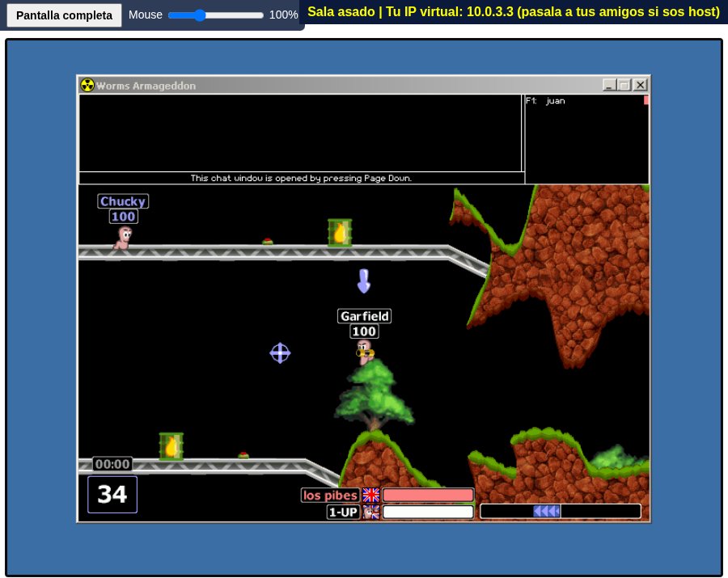
Task: Click the Chucky name label
Action: pyautogui.click(x=123, y=201)
